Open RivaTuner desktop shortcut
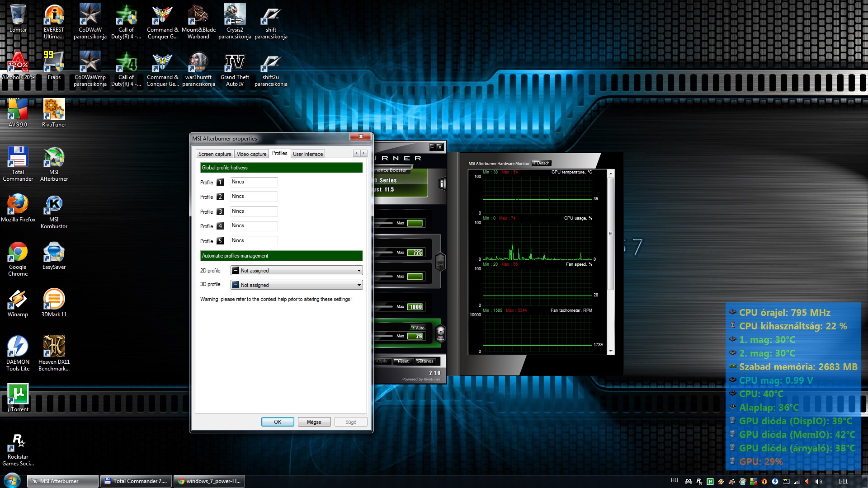Screen dimensions: 868x488 [x=54, y=113]
